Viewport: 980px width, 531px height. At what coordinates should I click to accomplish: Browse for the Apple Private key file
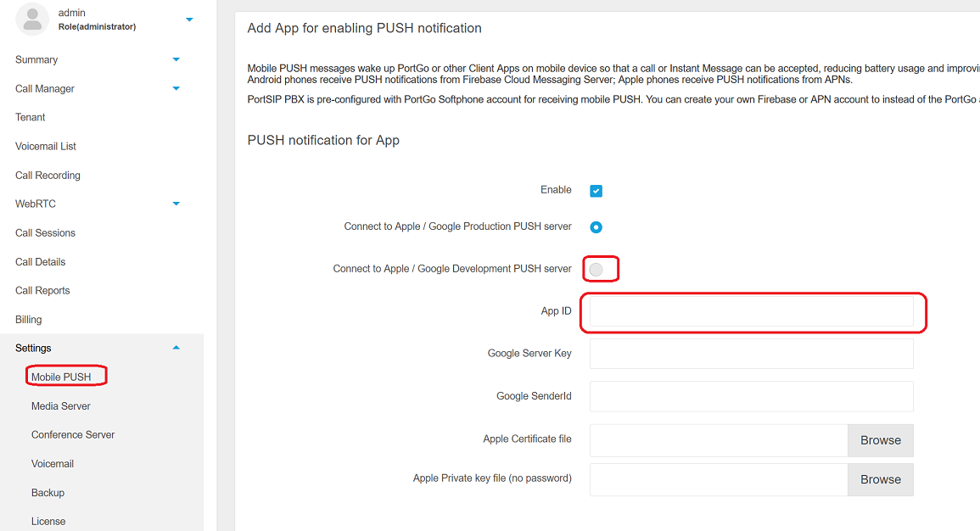pos(880,479)
